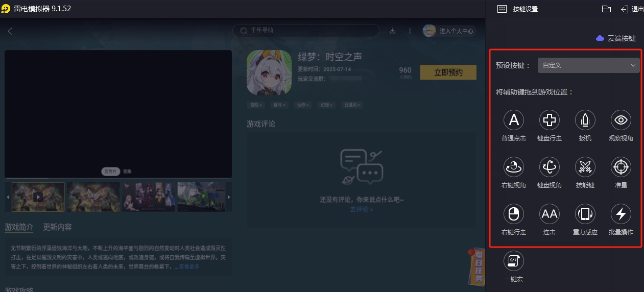The height and width of the screenshot is (292, 644).
Task: Open the 预设按键 自定义 dropdown
Action: 588,65
